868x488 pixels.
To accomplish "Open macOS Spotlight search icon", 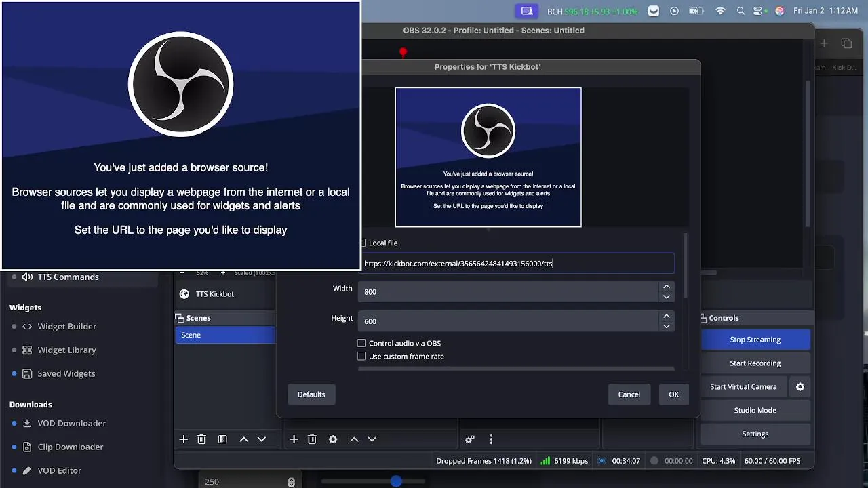I will pyautogui.click(x=741, y=11).
